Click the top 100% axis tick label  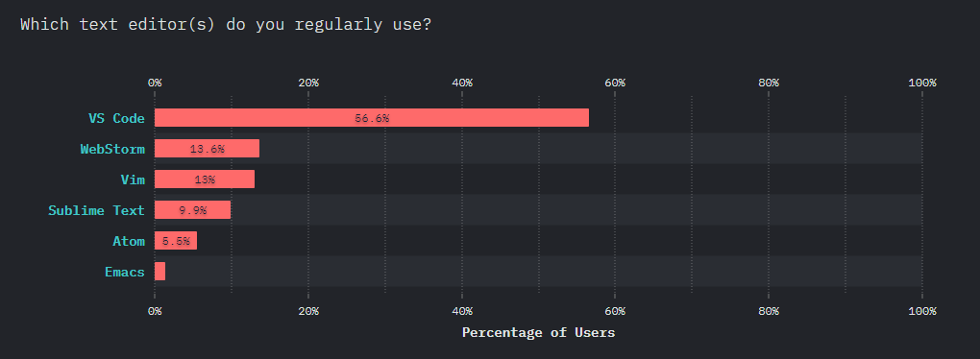point(922,84)
